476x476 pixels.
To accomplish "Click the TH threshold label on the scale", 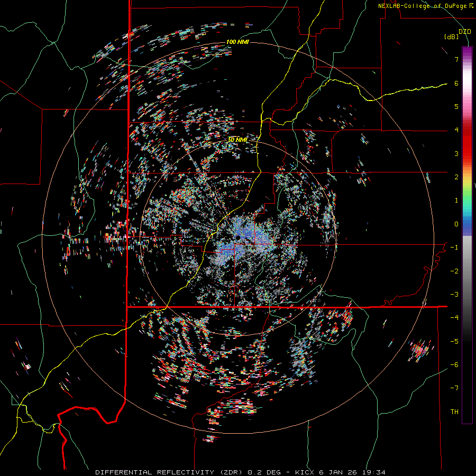I will click(454, 412).
